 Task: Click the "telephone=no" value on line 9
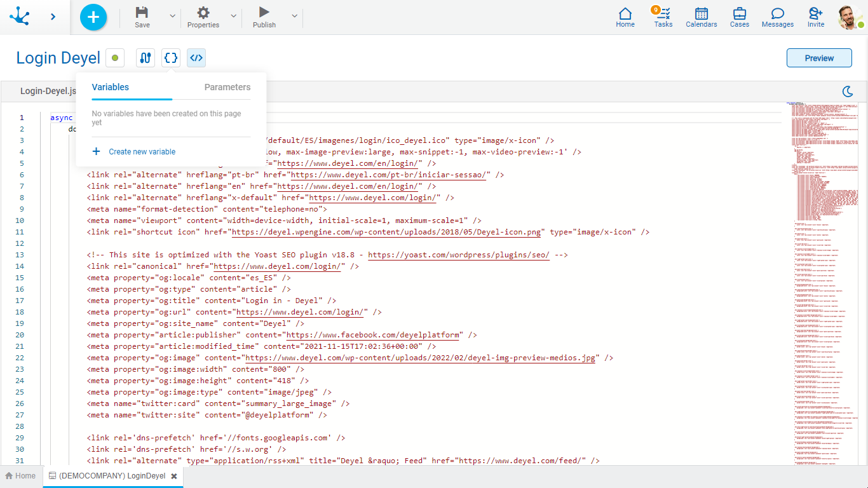[290, 209]
